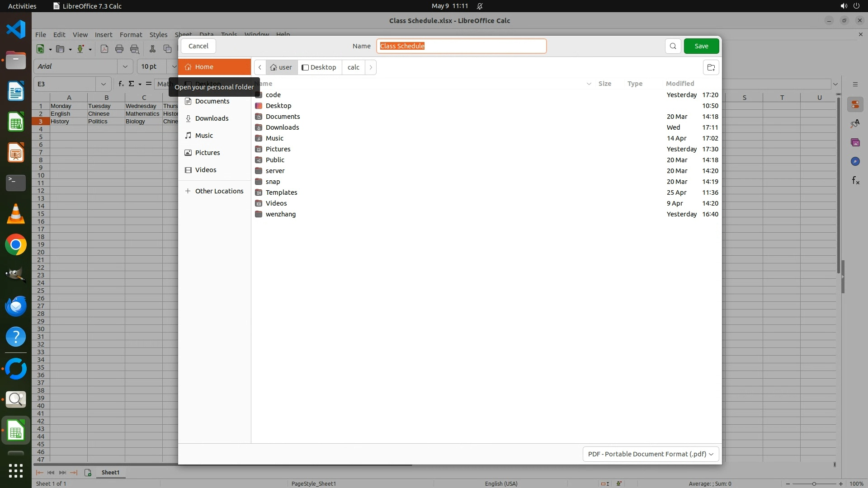Open Thunderbird from the dock

tap(16, 306)
